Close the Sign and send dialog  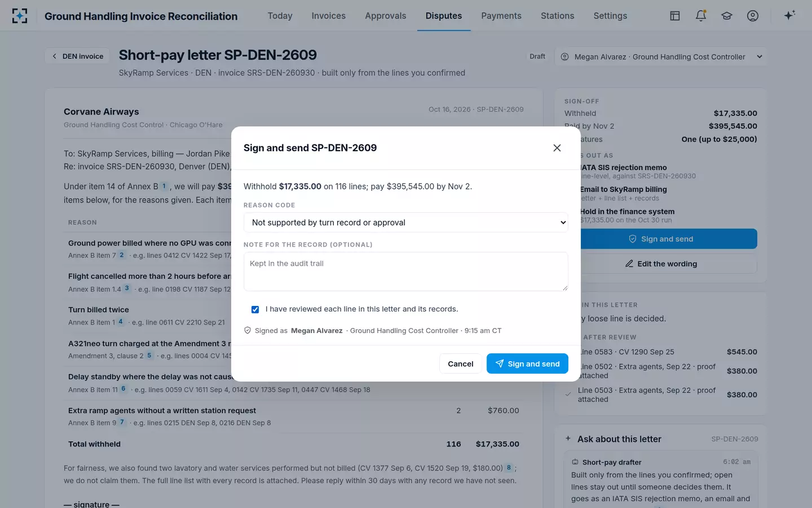click(x=557, y=148)
